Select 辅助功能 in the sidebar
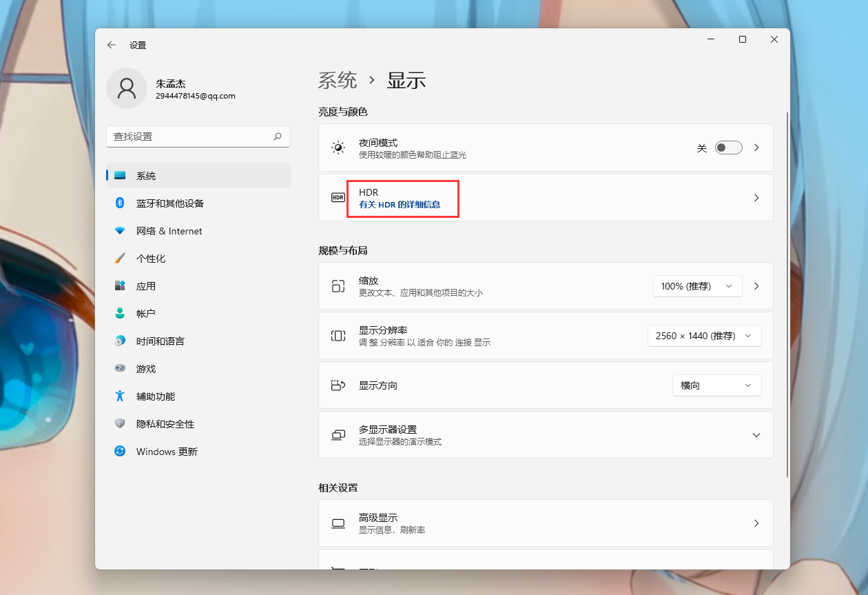Image resolution: width=868 pixels, height=595 pixels. point(198,396)
